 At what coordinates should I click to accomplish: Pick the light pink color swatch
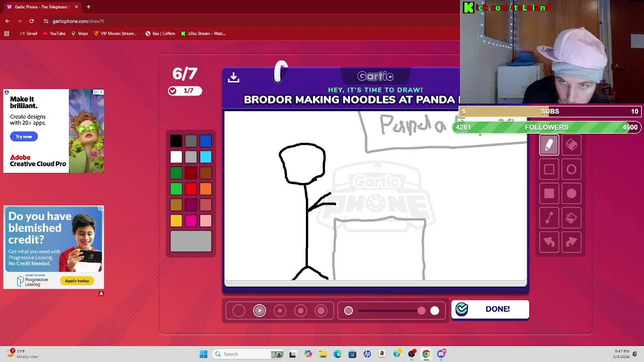point(205,221)
